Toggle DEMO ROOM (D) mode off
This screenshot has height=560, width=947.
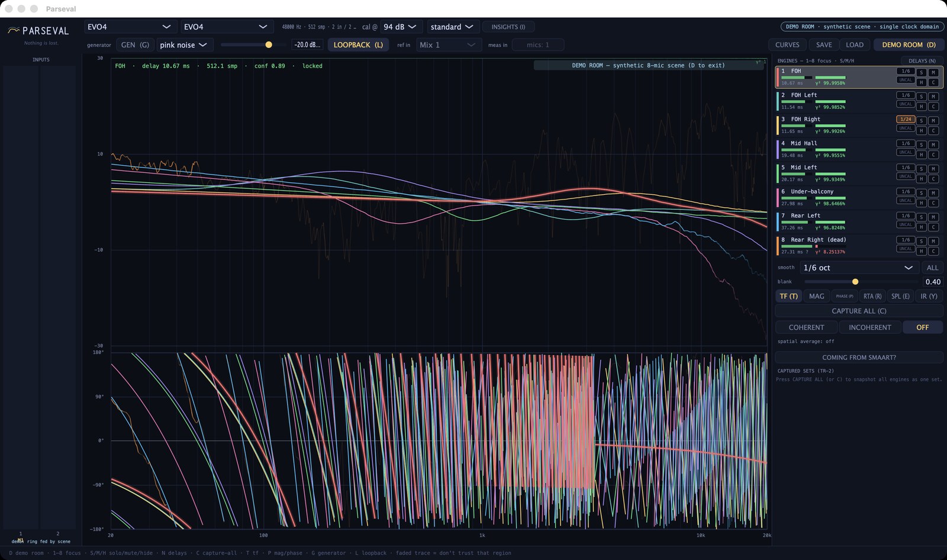click(909, 45)
